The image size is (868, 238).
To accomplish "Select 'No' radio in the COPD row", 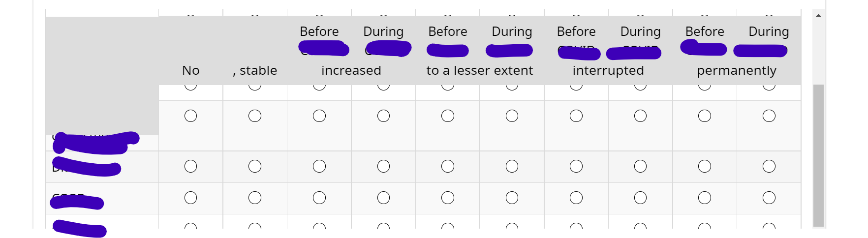I will tap(190, 198).
